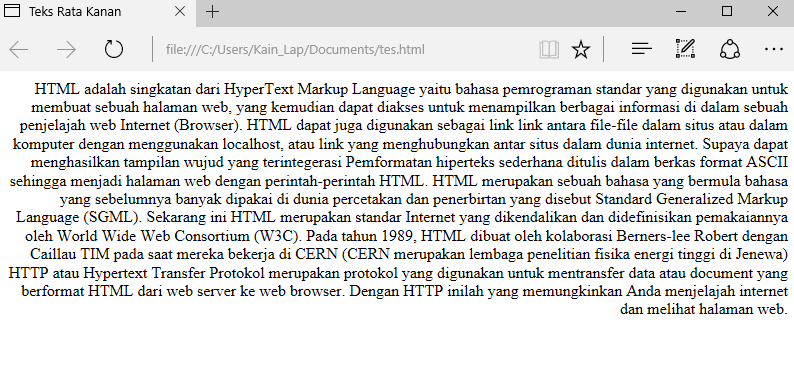
Task: Refresh the current page
Action: [114, 50]
